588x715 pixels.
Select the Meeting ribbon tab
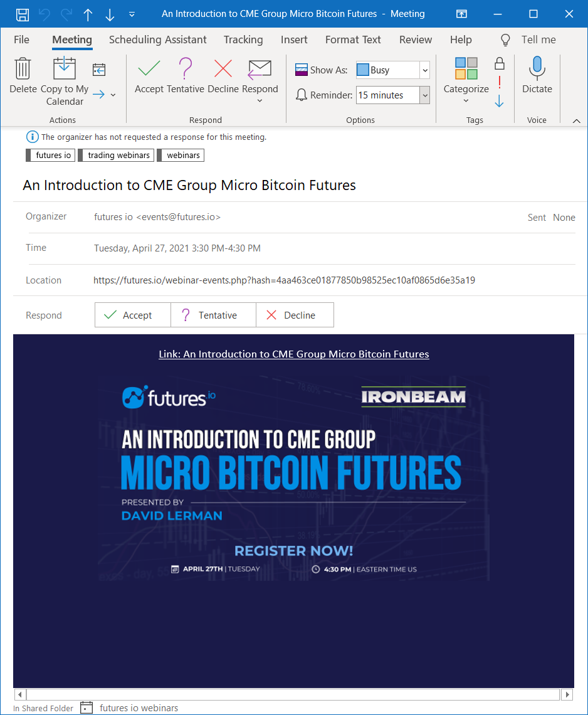[72, 40]
